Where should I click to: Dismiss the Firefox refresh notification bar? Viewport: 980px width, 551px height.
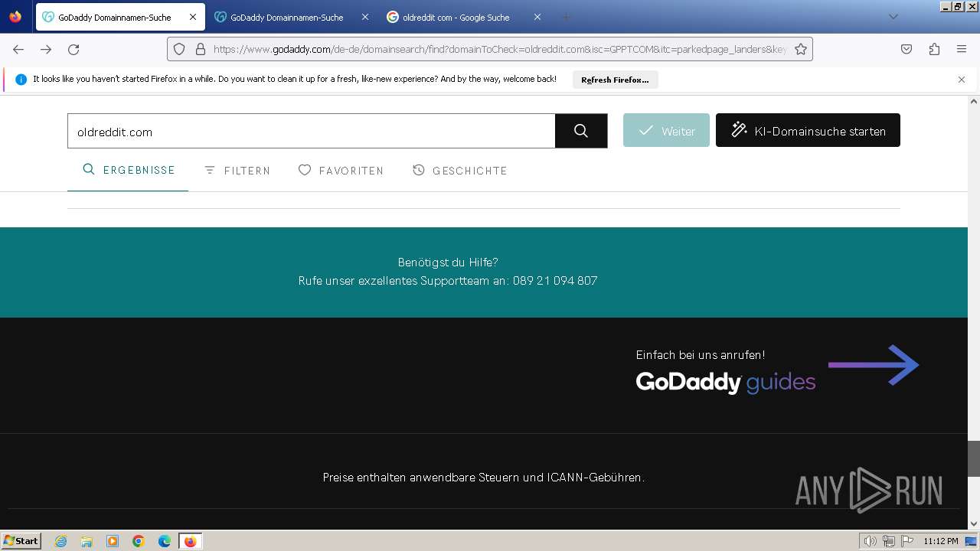click(x=962, y=80)
